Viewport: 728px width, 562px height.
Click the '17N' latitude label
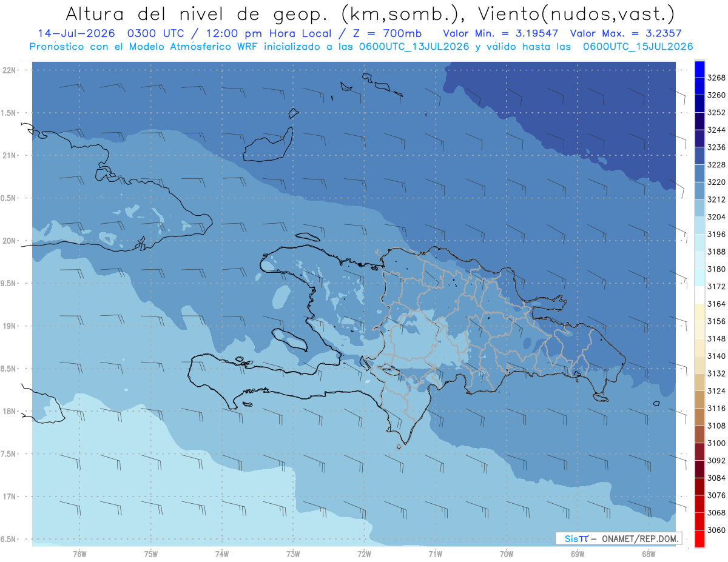pos(9,497)
